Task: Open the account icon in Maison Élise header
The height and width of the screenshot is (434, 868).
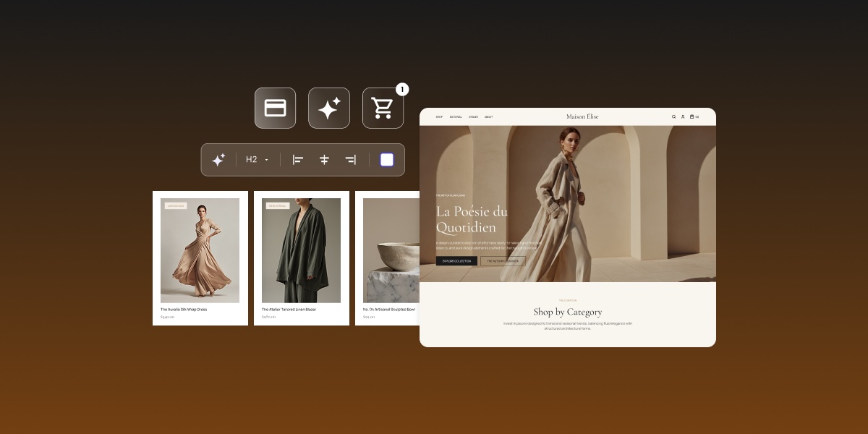Action: point(683,116)
